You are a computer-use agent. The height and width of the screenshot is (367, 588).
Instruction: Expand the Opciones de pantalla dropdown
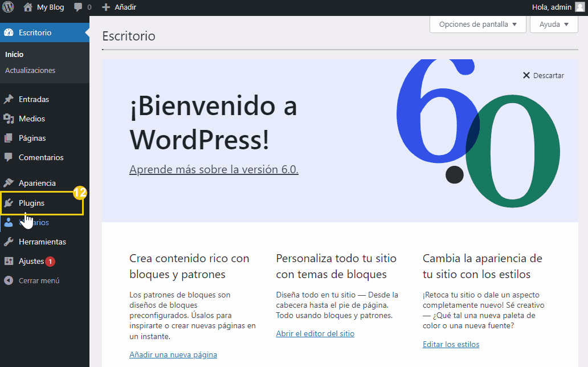tap(477, 25)
